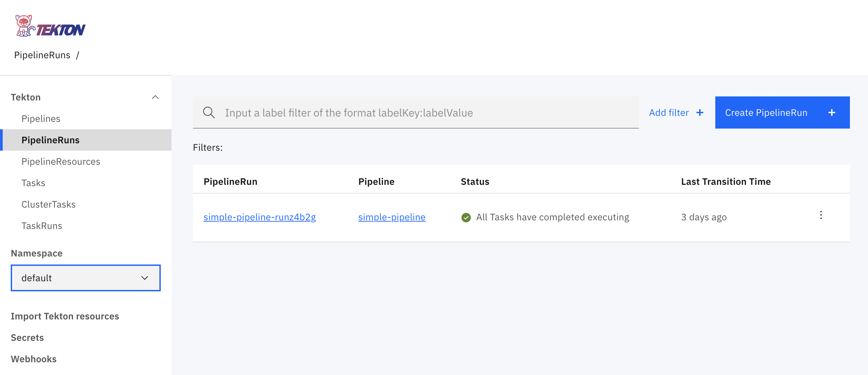Click the chevron inside the namespace selector
868x375 pixels.
(x=145, y=278)
